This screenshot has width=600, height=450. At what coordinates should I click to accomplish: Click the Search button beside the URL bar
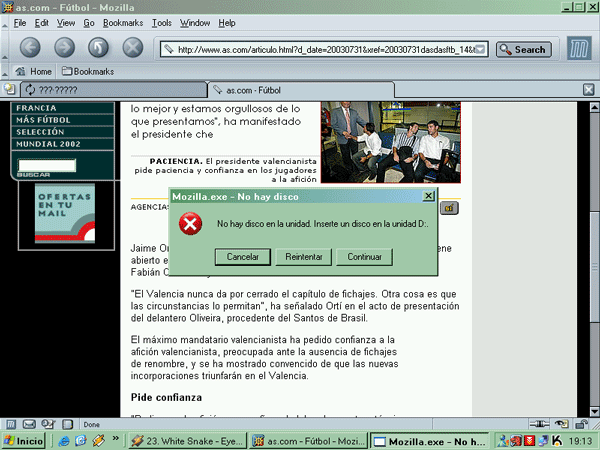coord(522,49)
